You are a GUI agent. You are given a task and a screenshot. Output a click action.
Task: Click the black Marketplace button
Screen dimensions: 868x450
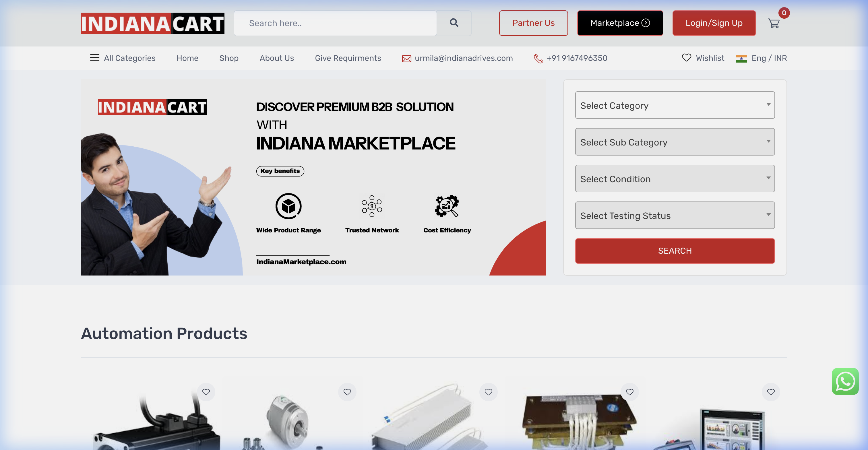(x=620, y=23)
